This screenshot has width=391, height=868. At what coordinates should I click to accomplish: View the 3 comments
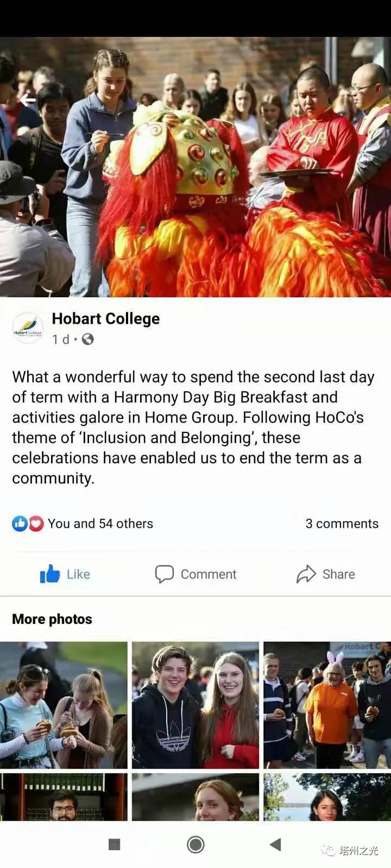(x=342, y=524)
